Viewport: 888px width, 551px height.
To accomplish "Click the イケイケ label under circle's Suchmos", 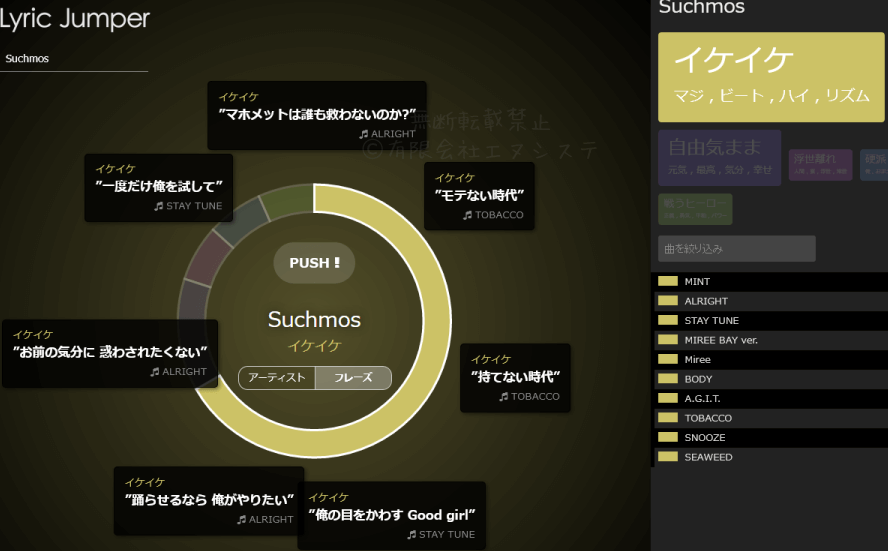I will click(x=314, y=346).
